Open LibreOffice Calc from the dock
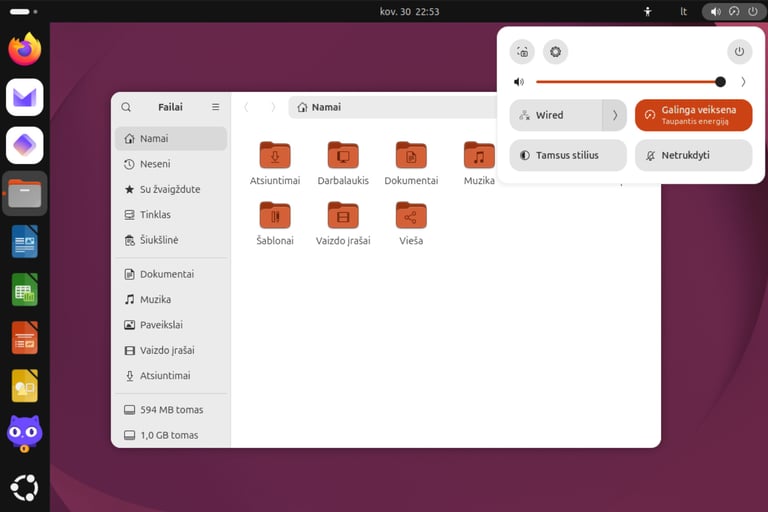Image resolution: width=768 pixels, height=512 pixels. pos(24,290)
